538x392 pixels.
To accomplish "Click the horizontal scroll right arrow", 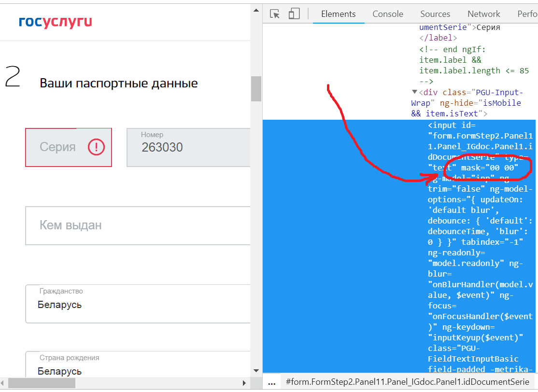I will 244,383.
